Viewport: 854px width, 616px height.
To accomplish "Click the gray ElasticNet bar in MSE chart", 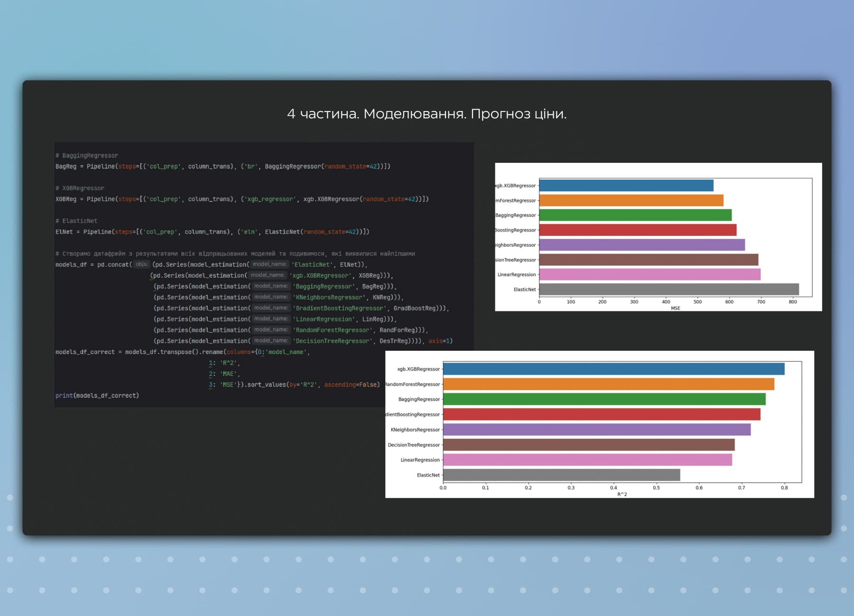I will tap(669, 289).
